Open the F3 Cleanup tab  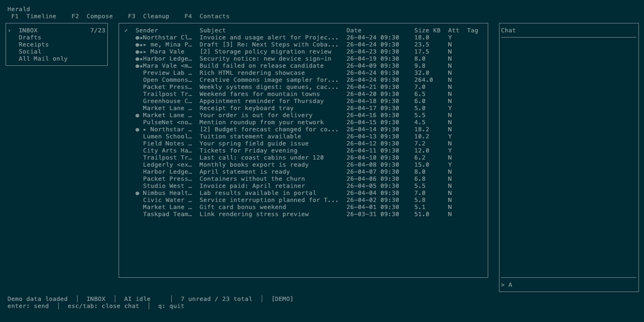click(149, 17)
